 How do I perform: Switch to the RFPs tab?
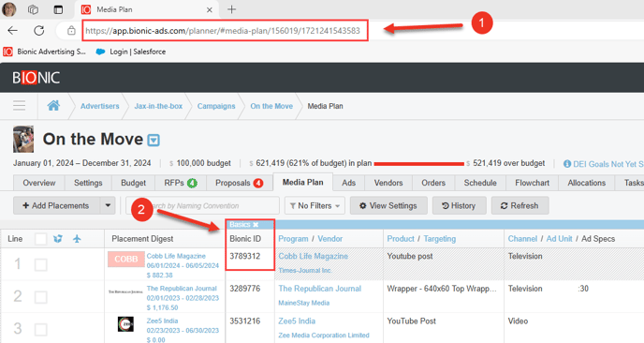coord(181,183)
